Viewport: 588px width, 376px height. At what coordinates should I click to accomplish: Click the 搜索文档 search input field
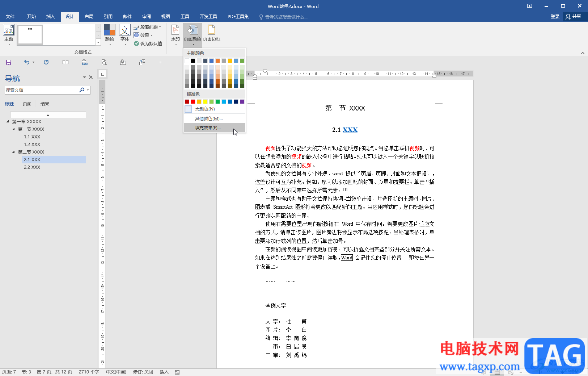[x=42, y=90]
